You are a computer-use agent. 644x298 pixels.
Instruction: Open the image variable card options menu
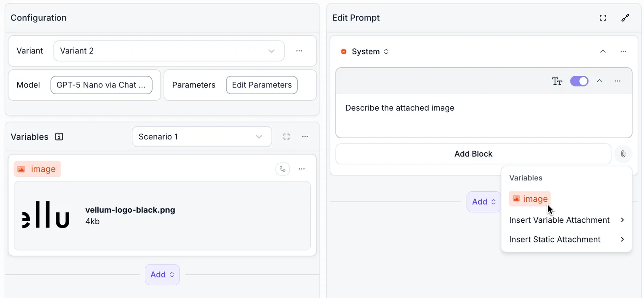pos(302,169)
